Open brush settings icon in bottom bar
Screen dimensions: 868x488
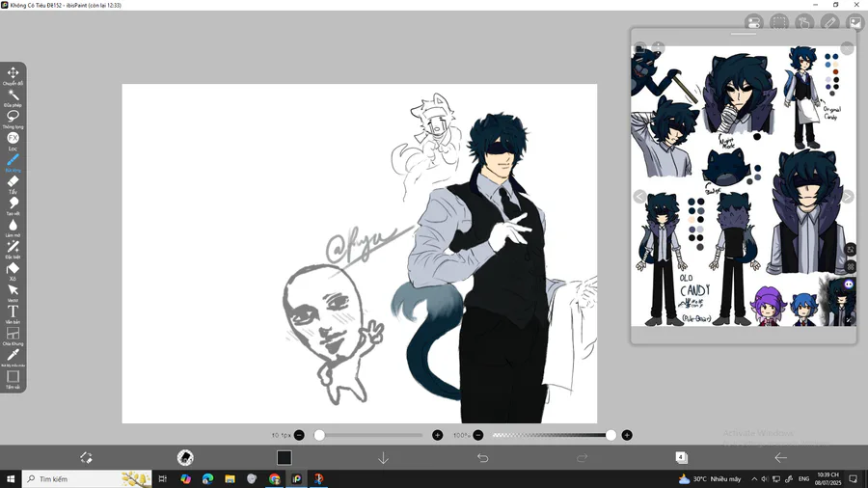click(185, 457)
